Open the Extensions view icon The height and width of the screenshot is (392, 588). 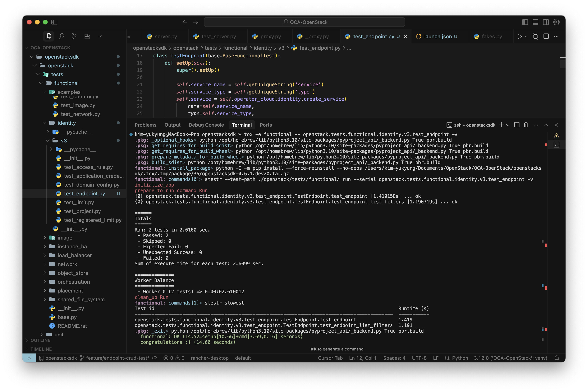pyautogui.click(x=87, y=37)
